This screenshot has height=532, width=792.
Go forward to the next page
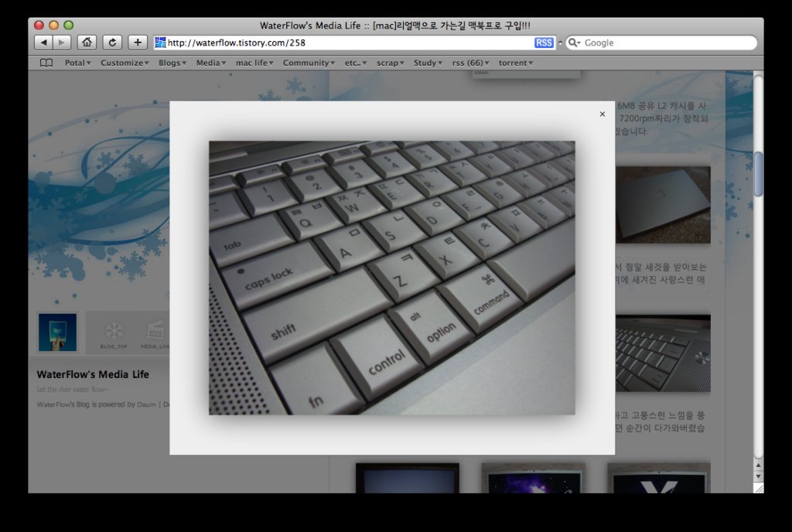point(62,43)
